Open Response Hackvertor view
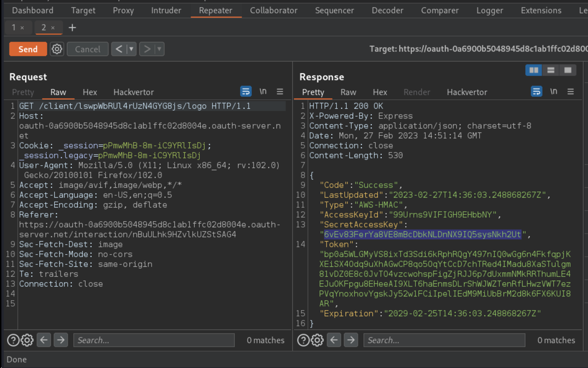 coord(467,92)
